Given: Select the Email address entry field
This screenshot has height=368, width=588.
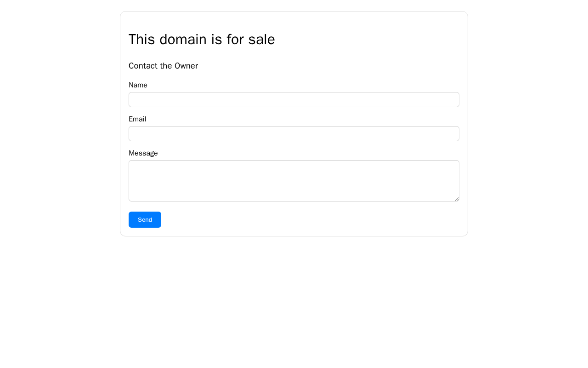Looking at the screenshot, I should coord(294,134).
